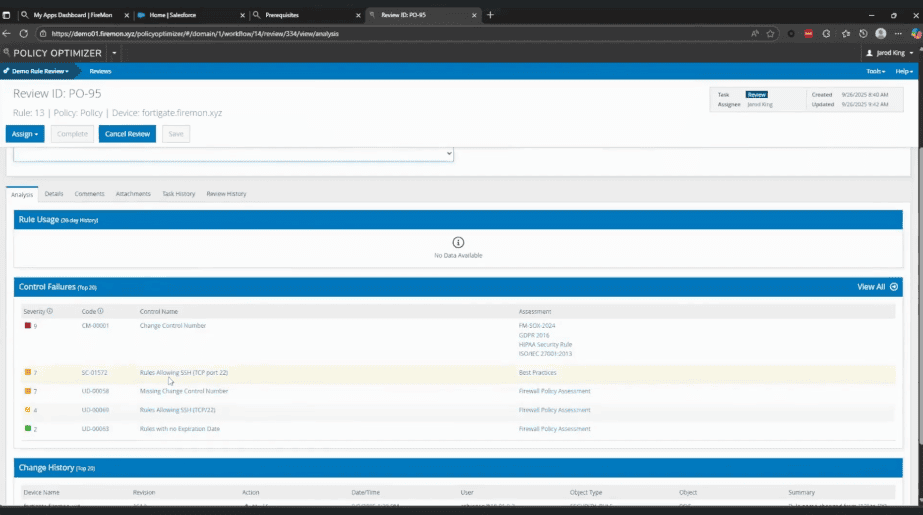
Task: Expand the Demo Rule Review workflow dropdown
Action: [x=38, y=71]
